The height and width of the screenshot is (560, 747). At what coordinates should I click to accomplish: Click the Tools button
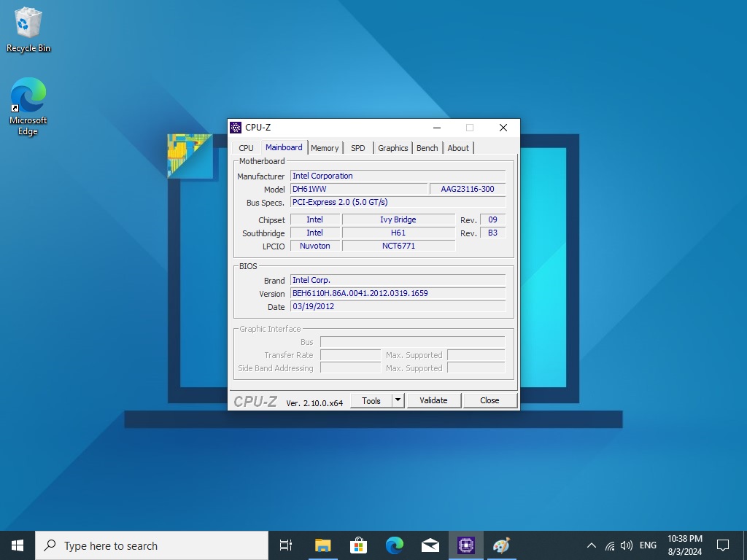(x=371, y=400)
